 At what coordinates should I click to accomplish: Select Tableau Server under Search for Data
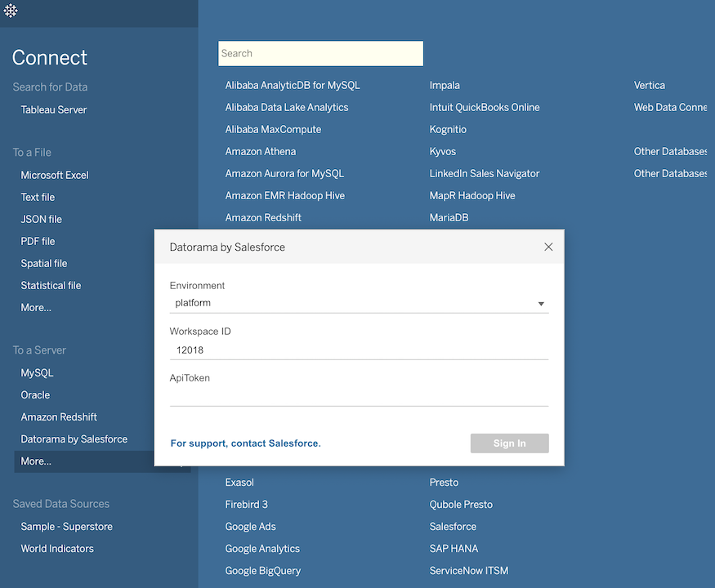coord(54,110)
